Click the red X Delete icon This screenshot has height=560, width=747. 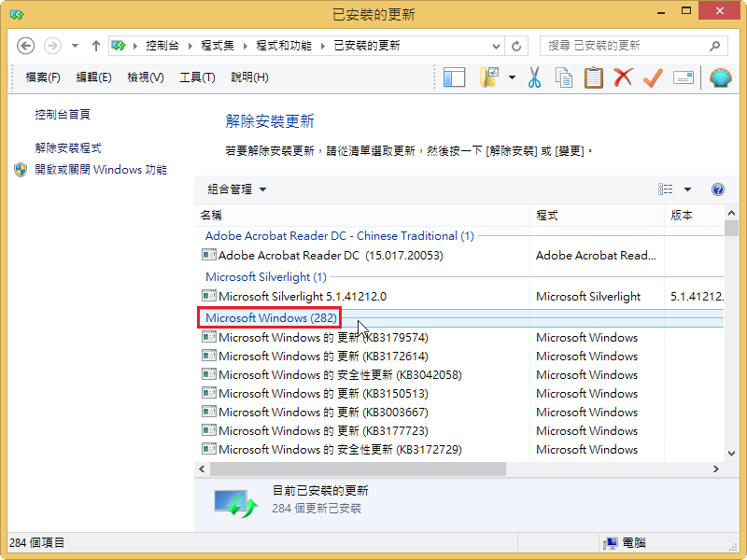[x=623, y=77]
